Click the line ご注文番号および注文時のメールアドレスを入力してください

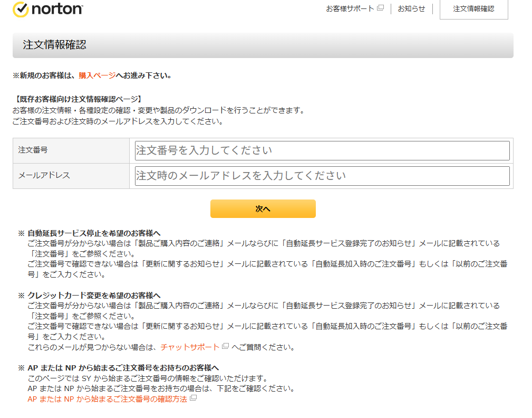[x=118, y=121]
